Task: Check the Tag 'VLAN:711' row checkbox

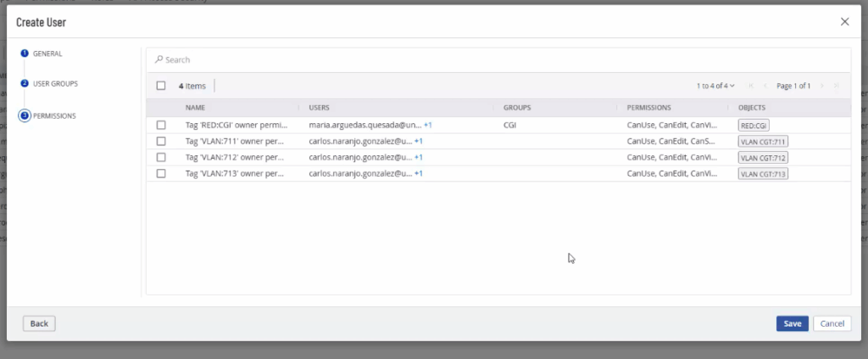Action: 161,141
